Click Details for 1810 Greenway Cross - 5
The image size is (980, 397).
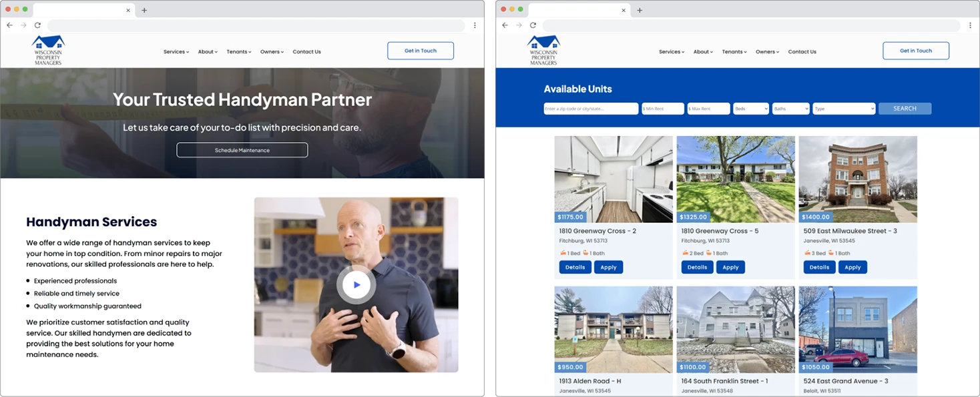point(697,267)
